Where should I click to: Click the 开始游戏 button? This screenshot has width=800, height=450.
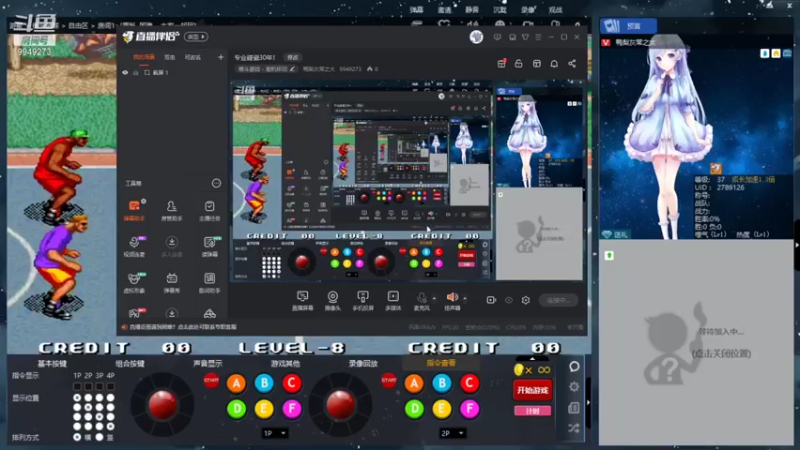pyautogui.click(x=532, y=390)
